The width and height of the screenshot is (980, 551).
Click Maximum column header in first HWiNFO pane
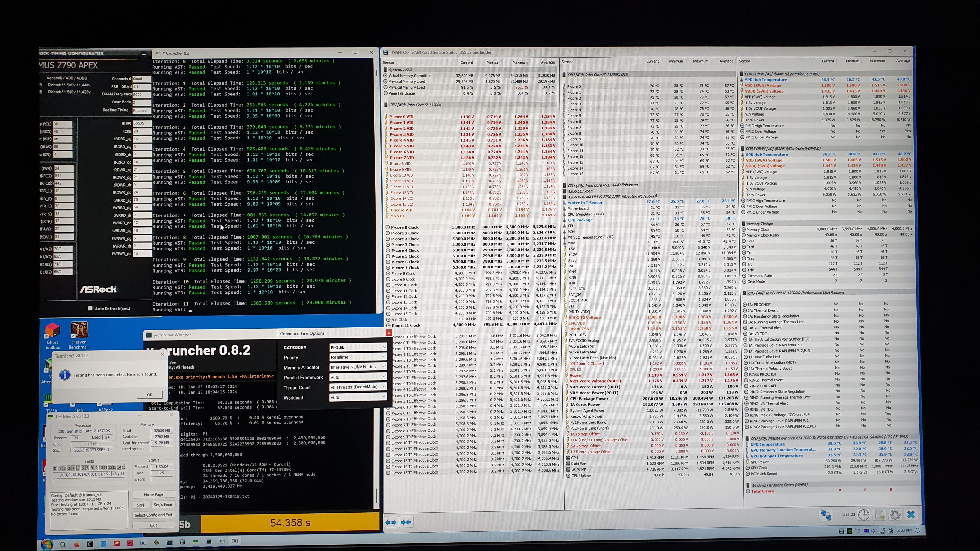coord(520,62)
